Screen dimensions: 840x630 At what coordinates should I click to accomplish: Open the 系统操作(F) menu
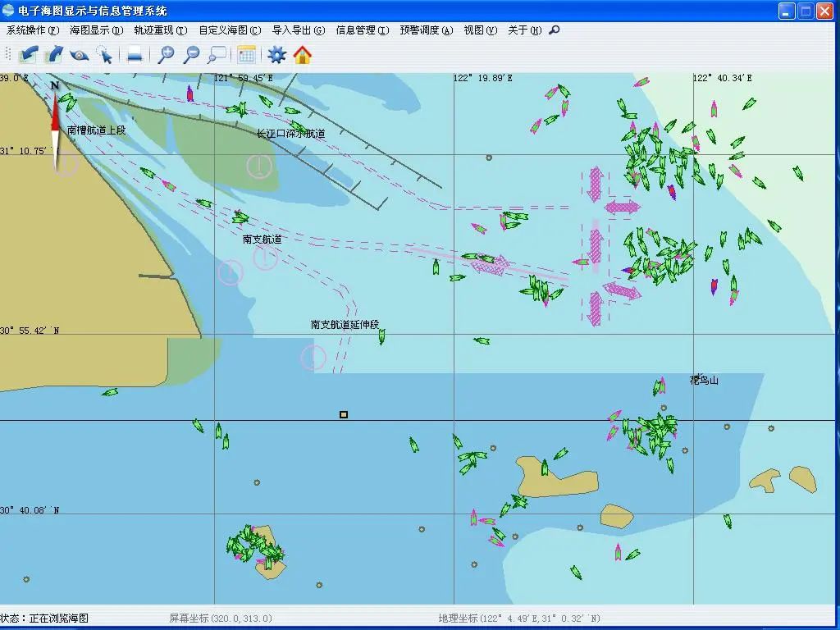pyautogui.click(x=33, y=30)
